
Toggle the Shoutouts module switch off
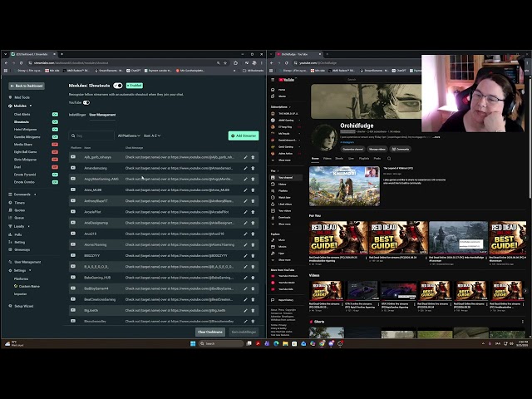click(118, 86)
